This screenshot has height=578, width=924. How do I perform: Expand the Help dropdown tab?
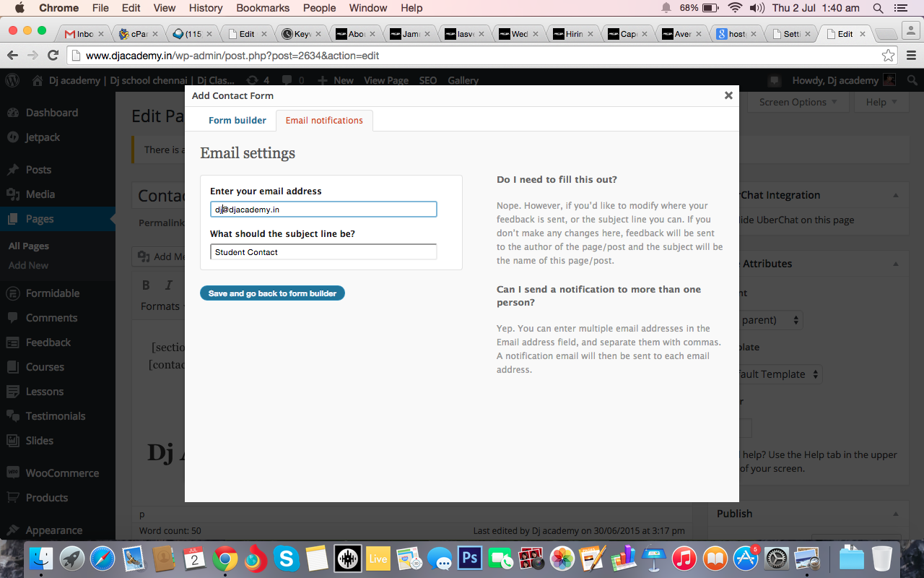coord(881,102)
